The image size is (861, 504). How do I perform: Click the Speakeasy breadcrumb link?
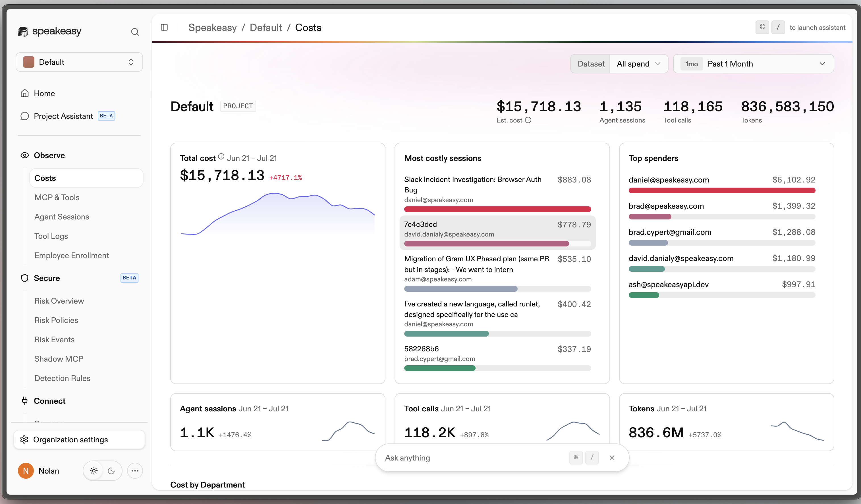(212, 27)
